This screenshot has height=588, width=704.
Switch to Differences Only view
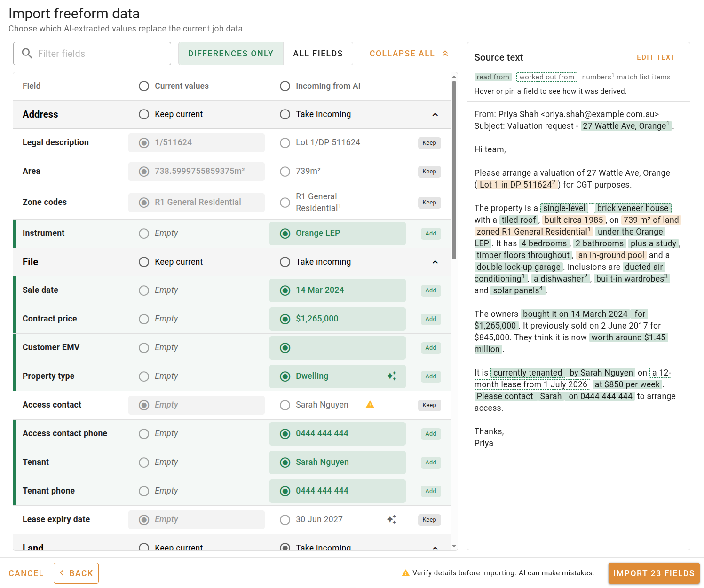231,54
